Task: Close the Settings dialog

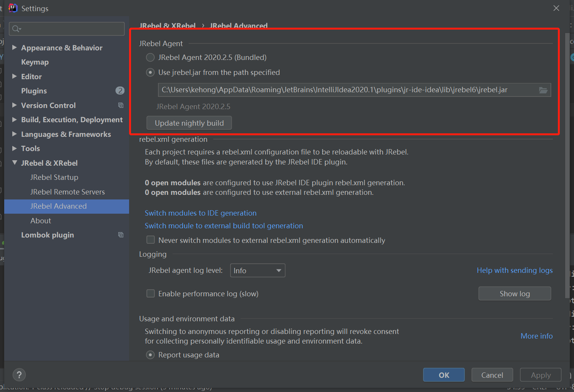Action: point(556,8)
